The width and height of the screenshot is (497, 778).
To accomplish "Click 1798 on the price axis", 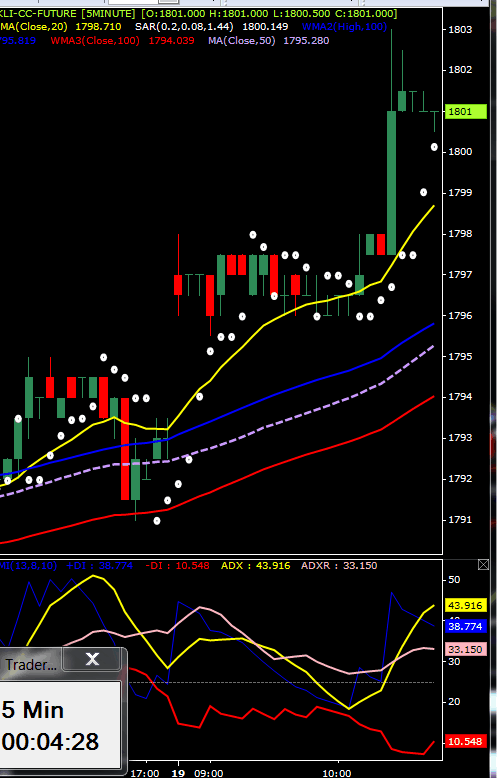I will [x=460, y=234].
